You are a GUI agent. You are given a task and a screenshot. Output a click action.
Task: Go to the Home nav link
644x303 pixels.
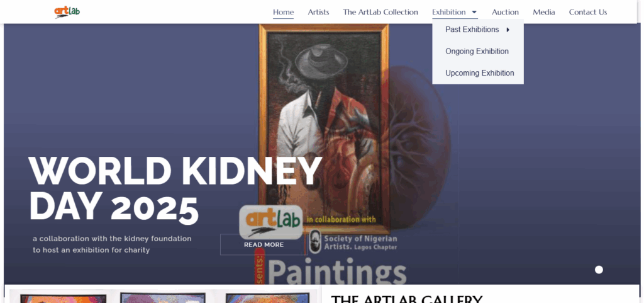pos(284,12)
